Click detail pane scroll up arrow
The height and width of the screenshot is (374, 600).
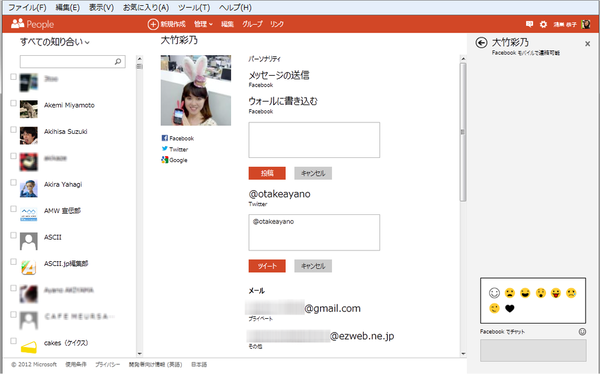(463, 59)
